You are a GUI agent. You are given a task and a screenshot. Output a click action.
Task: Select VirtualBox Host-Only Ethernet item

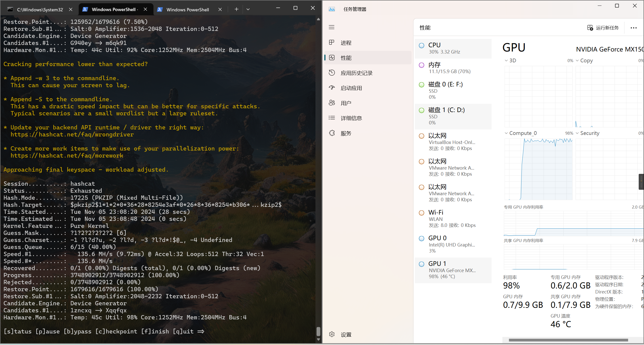[453, 142]
